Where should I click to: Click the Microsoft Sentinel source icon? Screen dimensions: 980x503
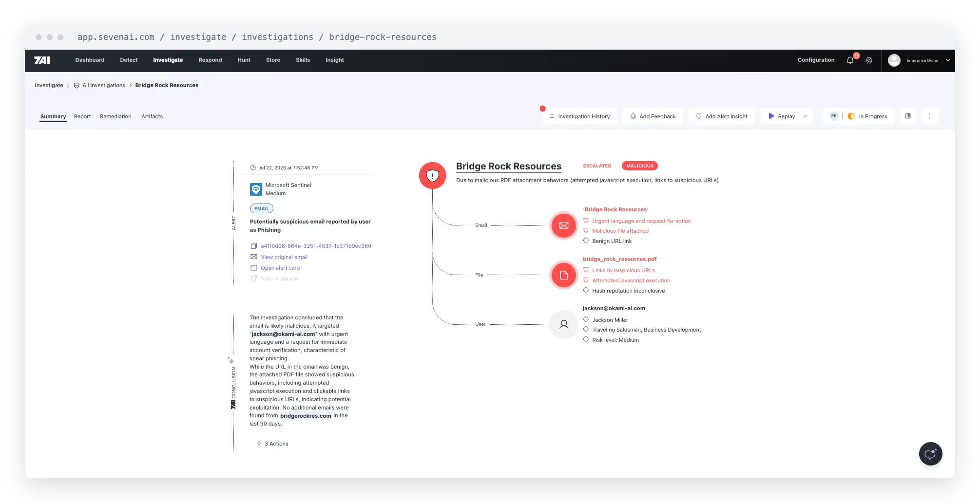click(x=256, y=189)
